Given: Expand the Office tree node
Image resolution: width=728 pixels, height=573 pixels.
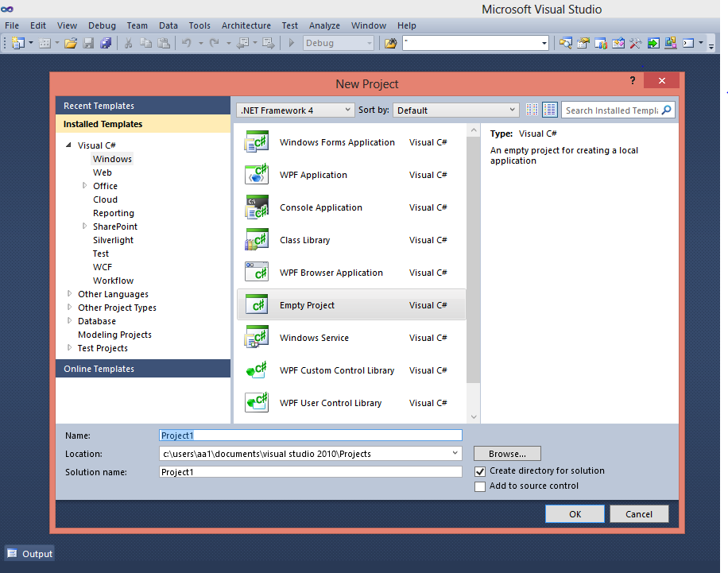Looking at the screenshot, I should click(x=84, y=185).
